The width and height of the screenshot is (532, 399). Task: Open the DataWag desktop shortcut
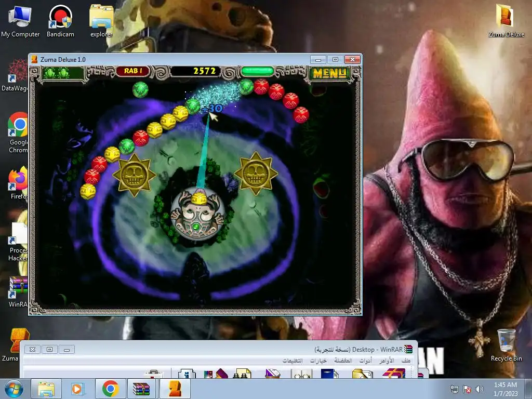click(x=15, y=75)
